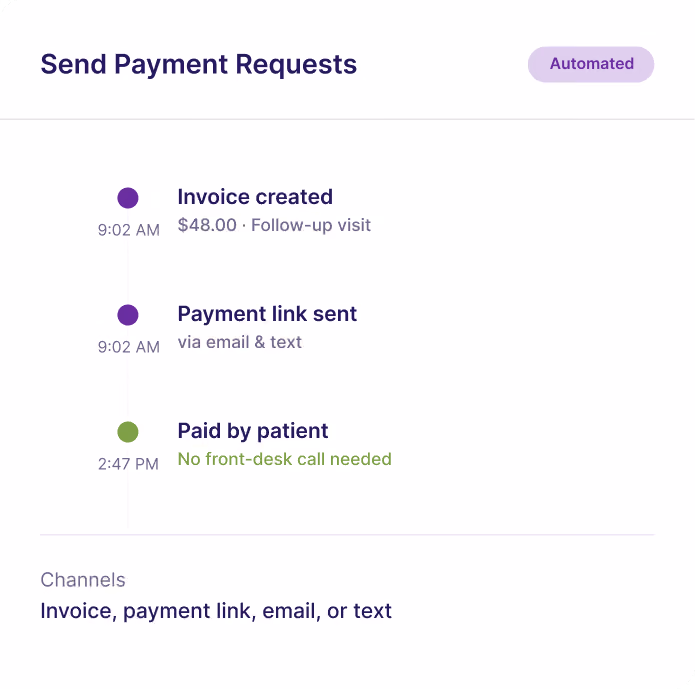The height and width of the screenshot is (689, 695).
Task: Select the green Paid by patient dot
Action: pos(128,432)
